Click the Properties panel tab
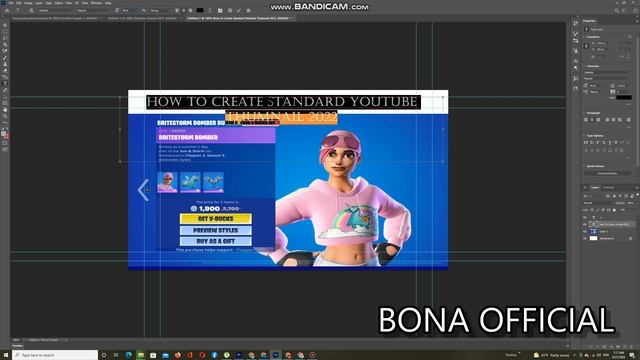Image resolution: width=640 pixels, height=360 pixels. pos(589,21)
